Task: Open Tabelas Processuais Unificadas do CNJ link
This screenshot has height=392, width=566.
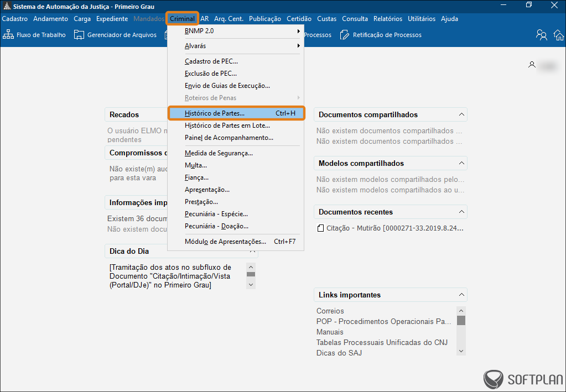Action: 382,342
